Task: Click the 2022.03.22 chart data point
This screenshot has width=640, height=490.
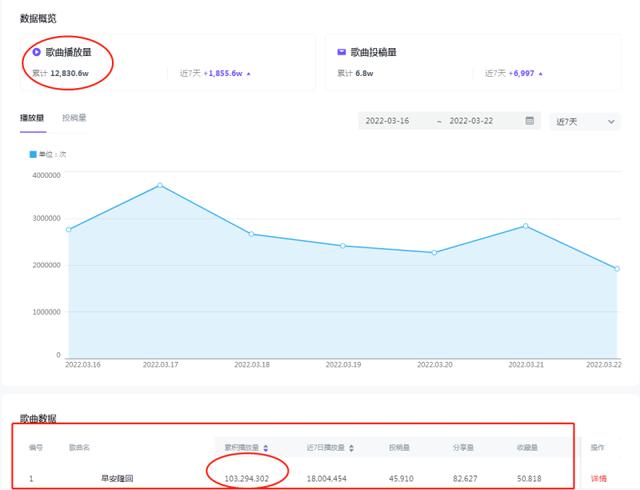Action: point(615,268)
